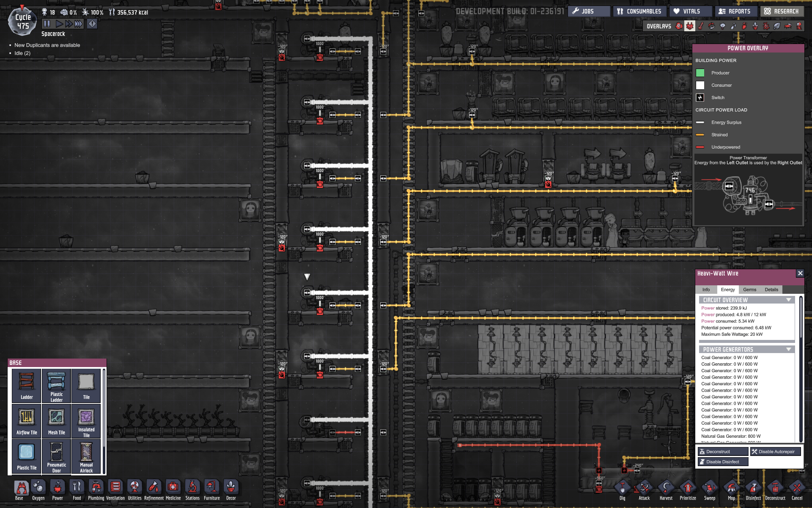Open the Research menu
812x508 pixels.
(782, 11)
